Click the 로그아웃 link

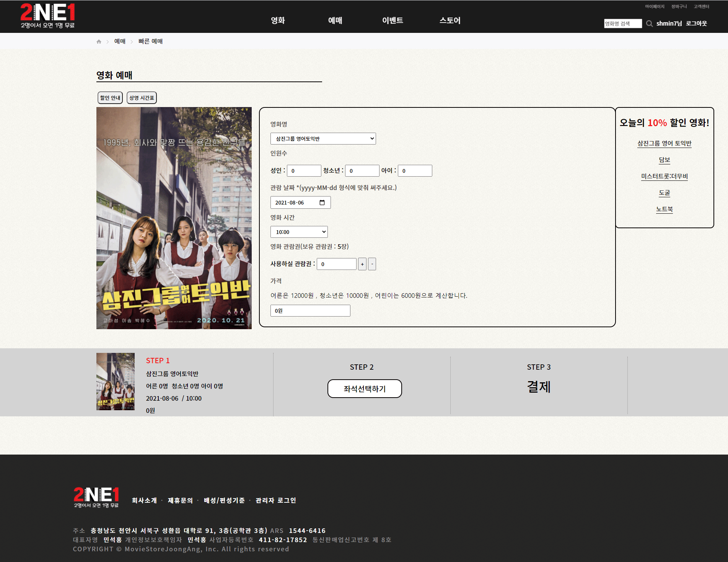pyautogui.click(x=696, y=24)
